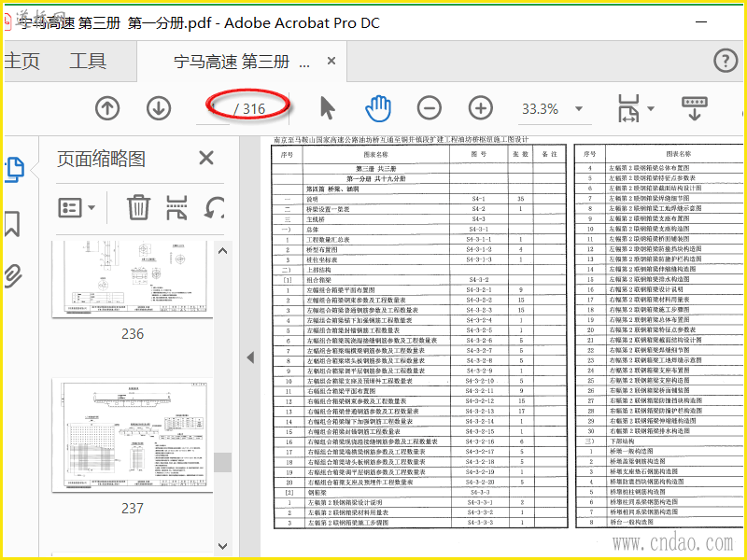Go to next page with down arrow
The height and width of the screenshot is (560, 747).
(159, 108)
